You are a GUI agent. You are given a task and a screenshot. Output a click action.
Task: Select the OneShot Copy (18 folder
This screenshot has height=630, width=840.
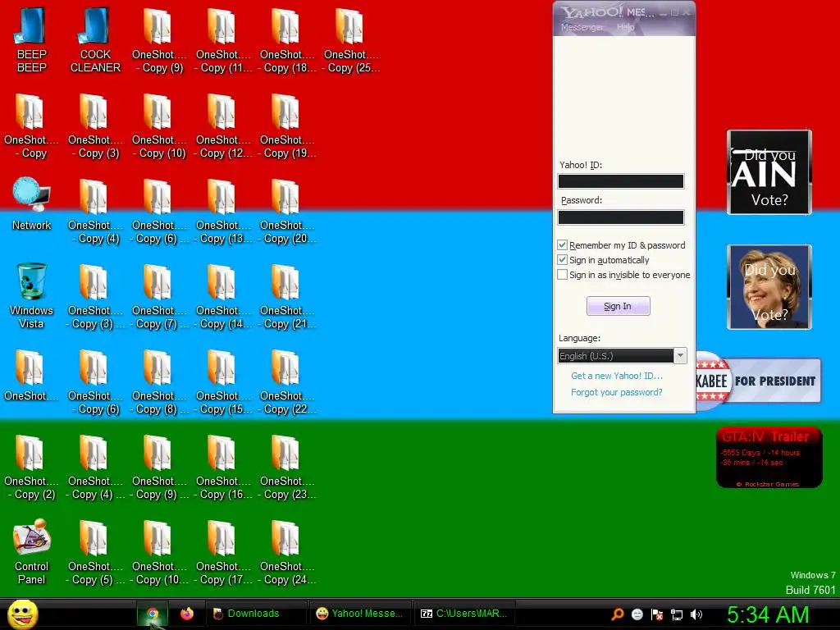[x=287, y=39]
